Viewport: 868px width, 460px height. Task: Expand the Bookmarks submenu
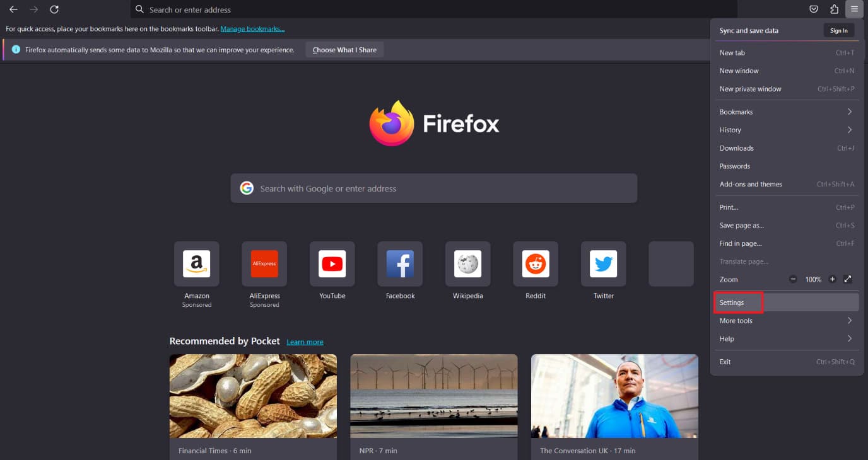[786, 112]
